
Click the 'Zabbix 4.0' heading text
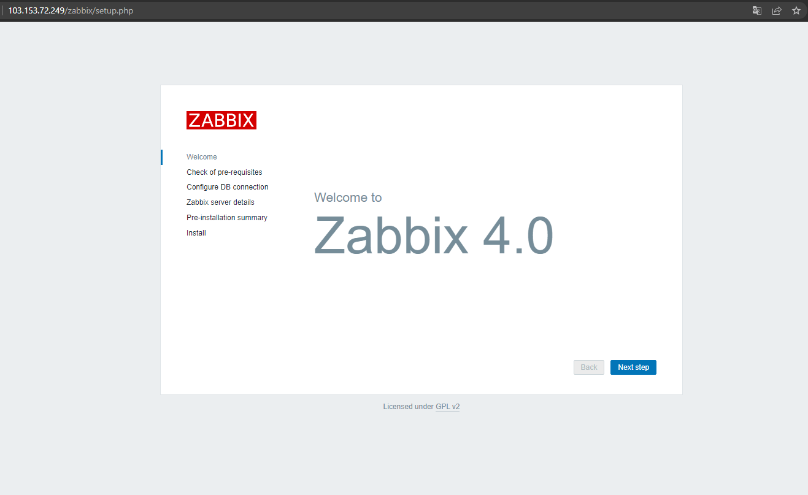[433, 235]
